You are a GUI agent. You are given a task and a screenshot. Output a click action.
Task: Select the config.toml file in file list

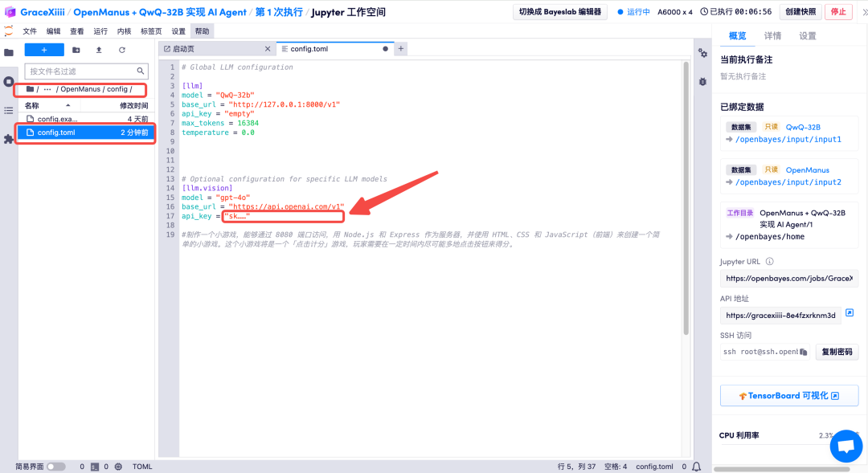[x=86, y=133]
